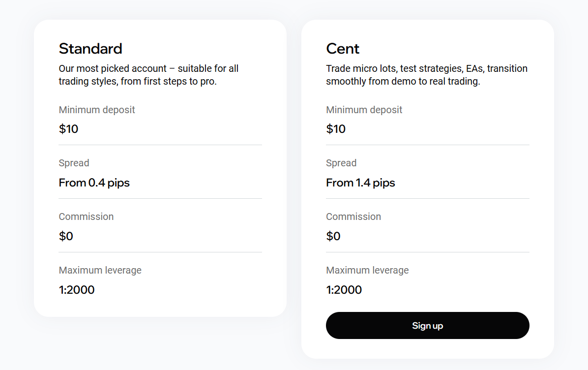Click Spread label in Standard card
This screenshot has height=370, width=588.
(x=74, y=163)
